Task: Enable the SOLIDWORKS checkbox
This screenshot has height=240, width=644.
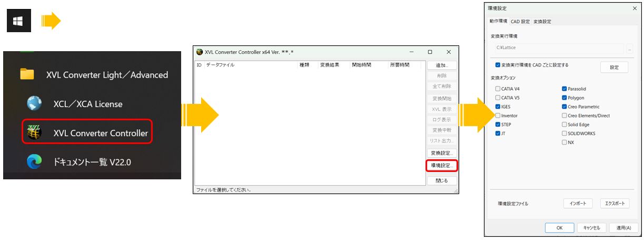Action: [x=564, y=133]
